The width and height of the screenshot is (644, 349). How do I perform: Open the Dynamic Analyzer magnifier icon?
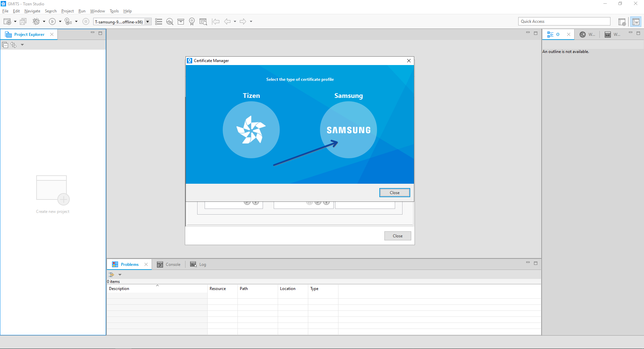point(170,21)
